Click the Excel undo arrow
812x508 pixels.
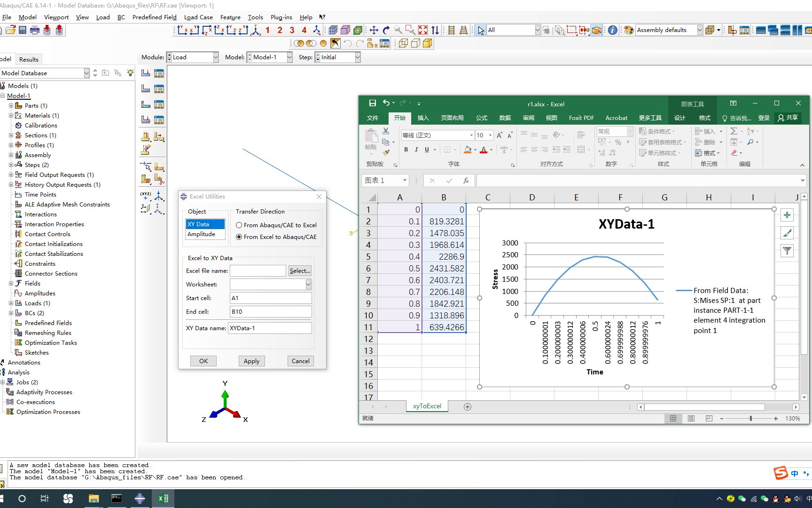coord(386,103)
